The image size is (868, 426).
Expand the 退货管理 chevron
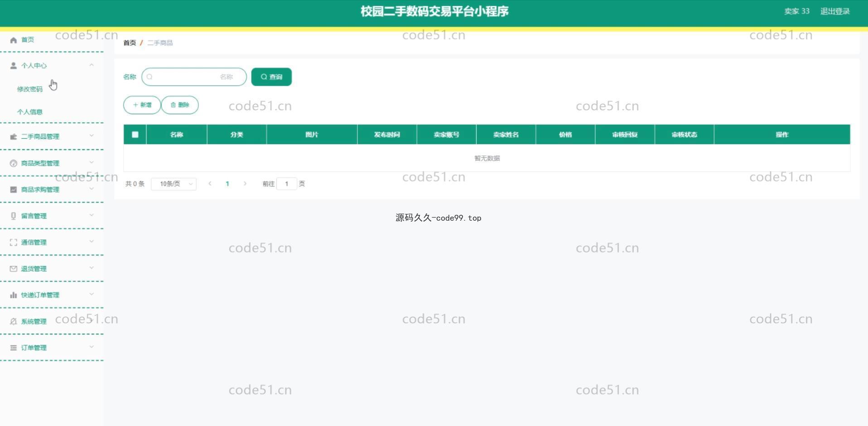(92, 268)
